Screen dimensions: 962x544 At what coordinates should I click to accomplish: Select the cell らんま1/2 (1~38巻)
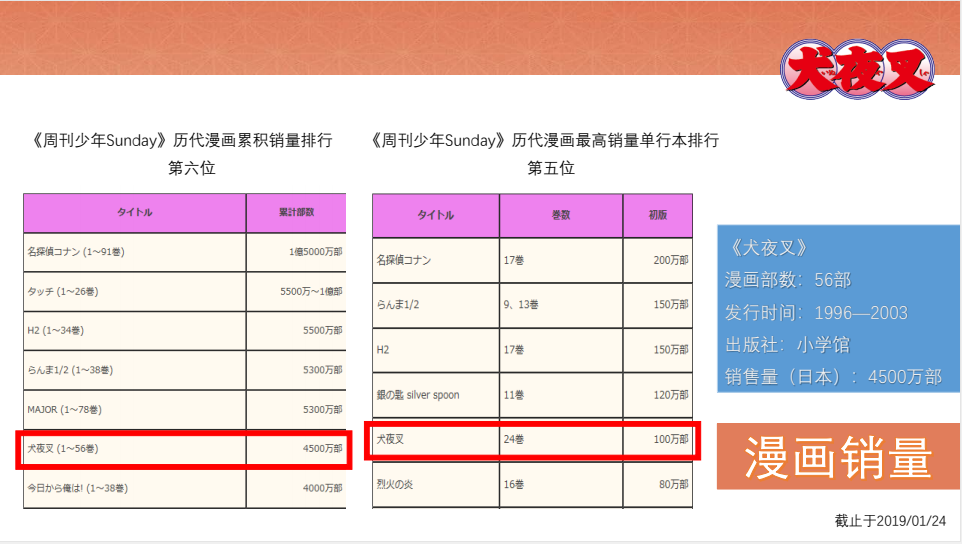click(x=134, y=370)
